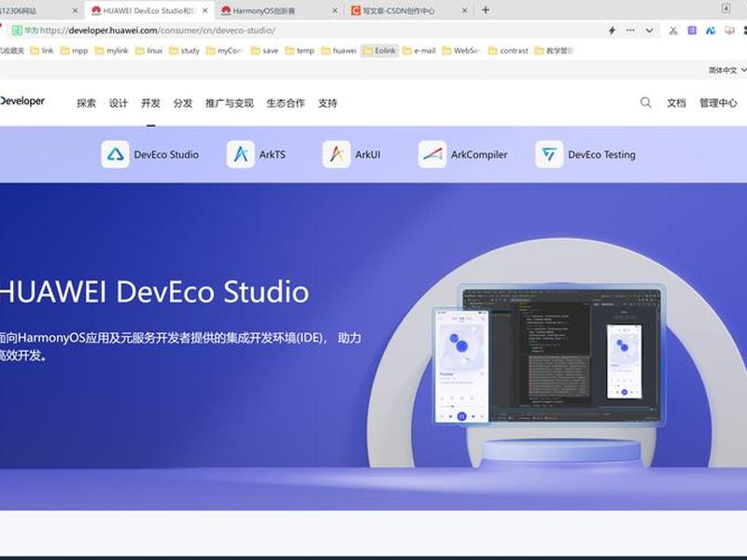Viewport: 747px width, 560px height.
Task: Open the linux bookmark folder
Action: coord(149,50)
